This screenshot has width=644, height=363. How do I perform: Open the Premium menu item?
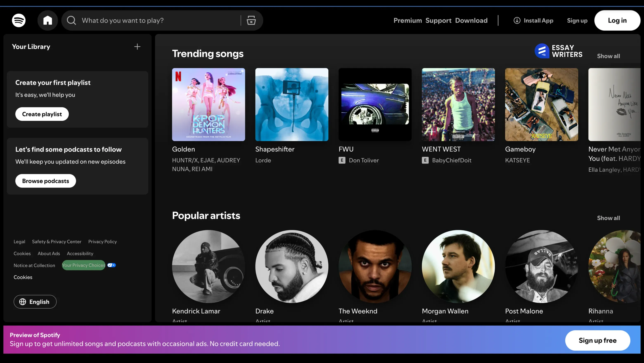[407, 20]
